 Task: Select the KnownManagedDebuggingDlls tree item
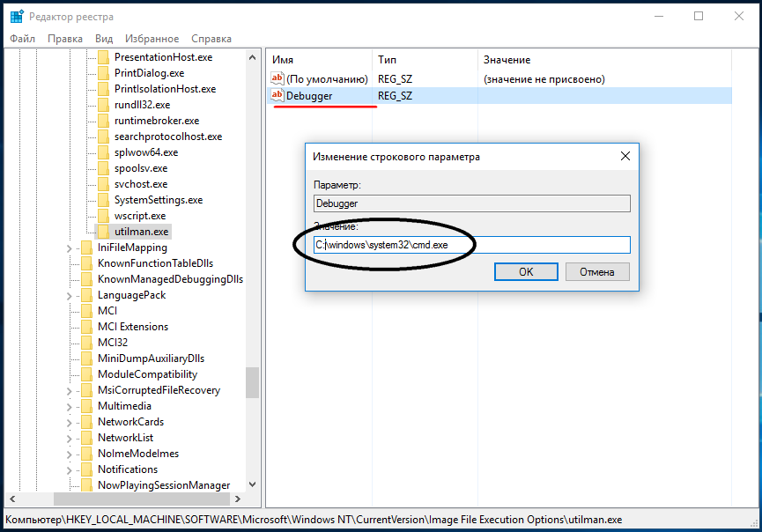click(170, 279)
